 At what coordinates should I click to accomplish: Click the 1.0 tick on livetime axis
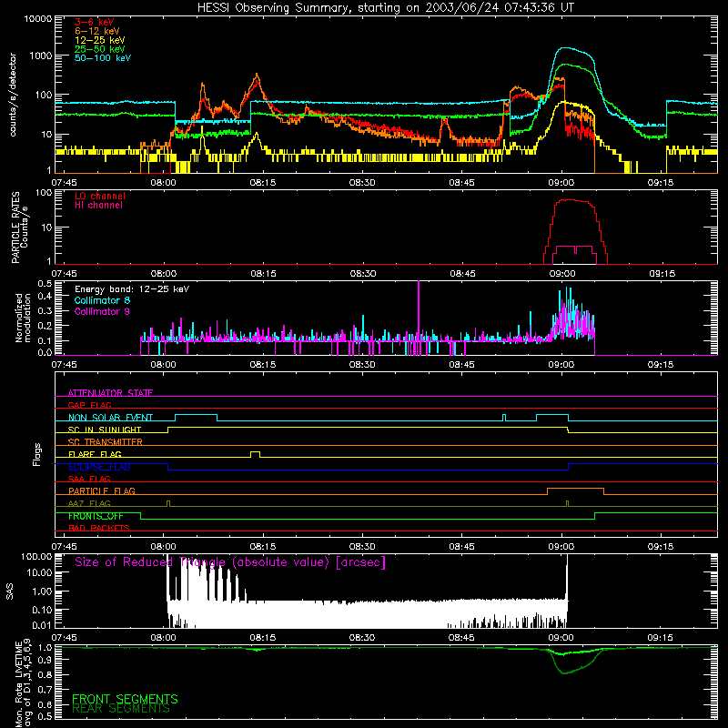click(45, 647)
